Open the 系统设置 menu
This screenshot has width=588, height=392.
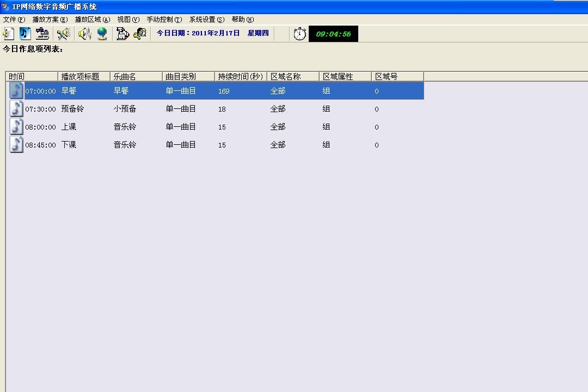pos(206,19)
